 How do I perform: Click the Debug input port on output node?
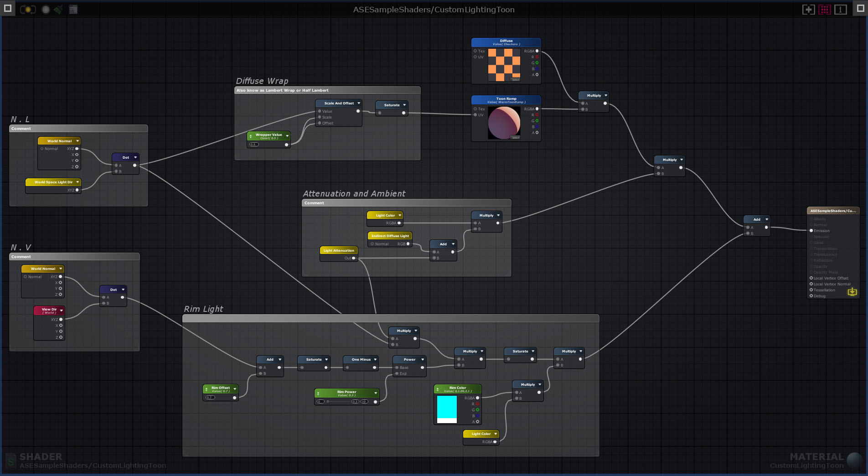pos(811,296)
